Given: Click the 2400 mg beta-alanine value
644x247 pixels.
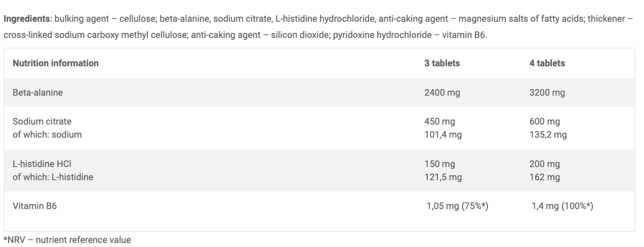Looking at the screenshot, I should click(442, 93).
